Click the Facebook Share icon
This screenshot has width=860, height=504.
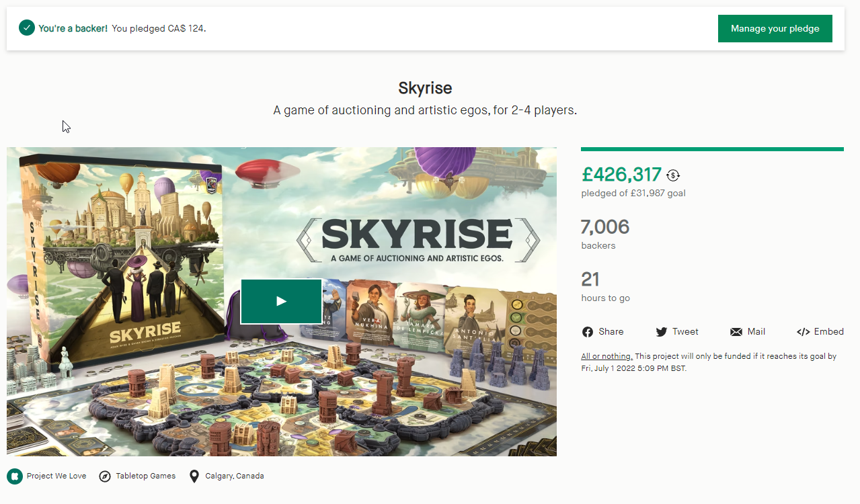coord(588,332)
